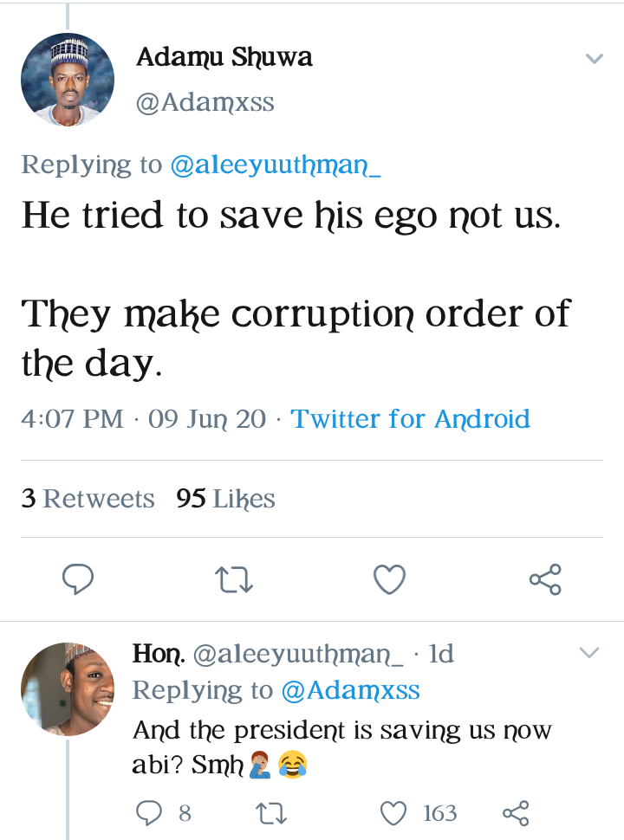This screenshot has height=840, width=624.
Task: Reply to Adamu Shuwa's main tweet
Action: [78, 579]
